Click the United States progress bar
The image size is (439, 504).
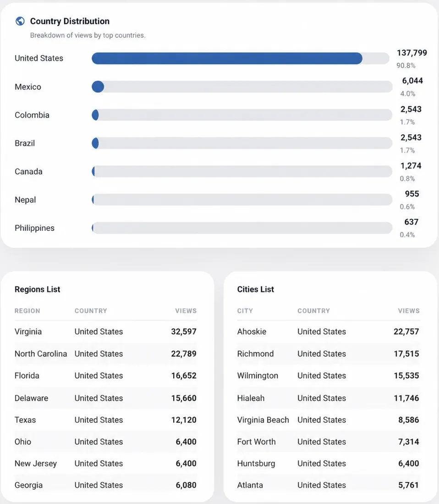[x=241, y=59]
